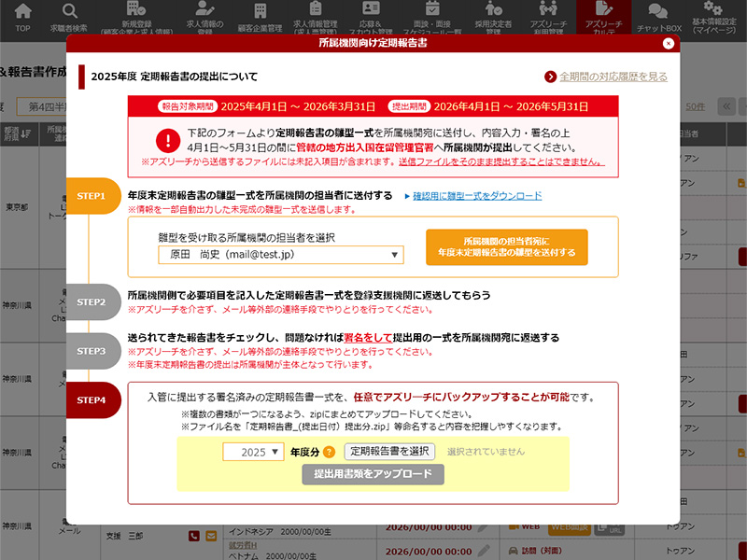Click 定期報告書を選択 file button

(389, 452)
